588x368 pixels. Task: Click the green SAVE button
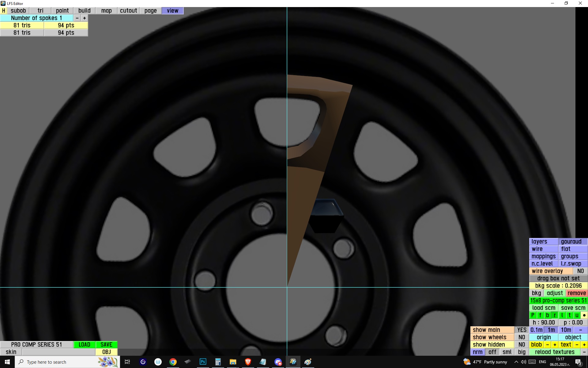(106, 344)
